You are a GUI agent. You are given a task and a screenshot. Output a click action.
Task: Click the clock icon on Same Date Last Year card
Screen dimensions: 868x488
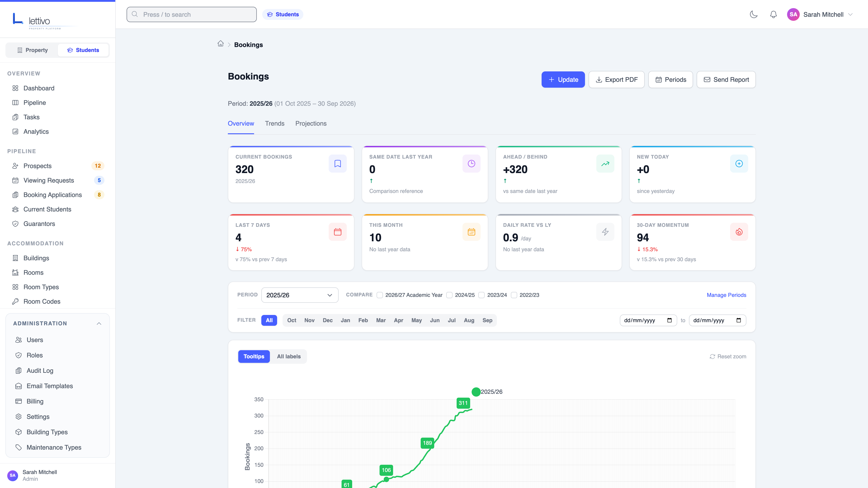pyautogui.click(x=471, y=164)
